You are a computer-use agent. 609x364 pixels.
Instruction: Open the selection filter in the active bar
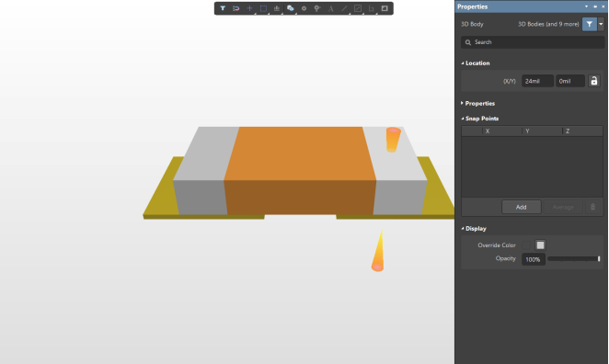pos(223,8)
